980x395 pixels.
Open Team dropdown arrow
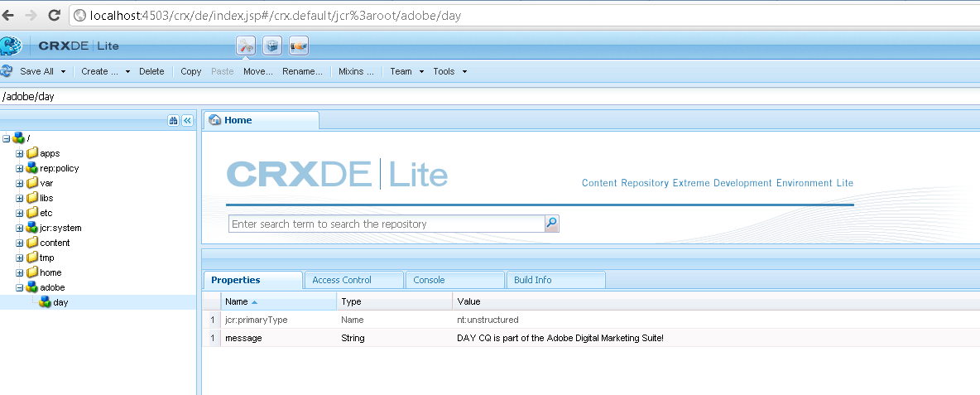click(x=421, y=71)
